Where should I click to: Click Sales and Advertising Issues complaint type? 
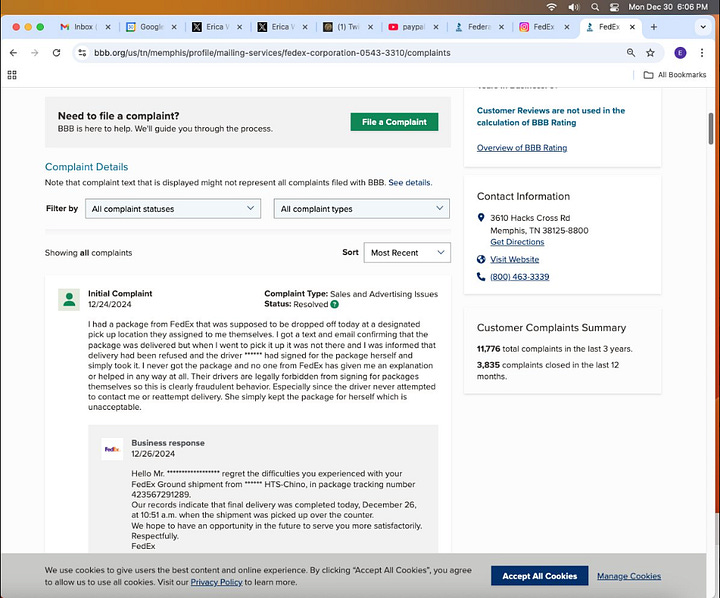pos(384,294)
